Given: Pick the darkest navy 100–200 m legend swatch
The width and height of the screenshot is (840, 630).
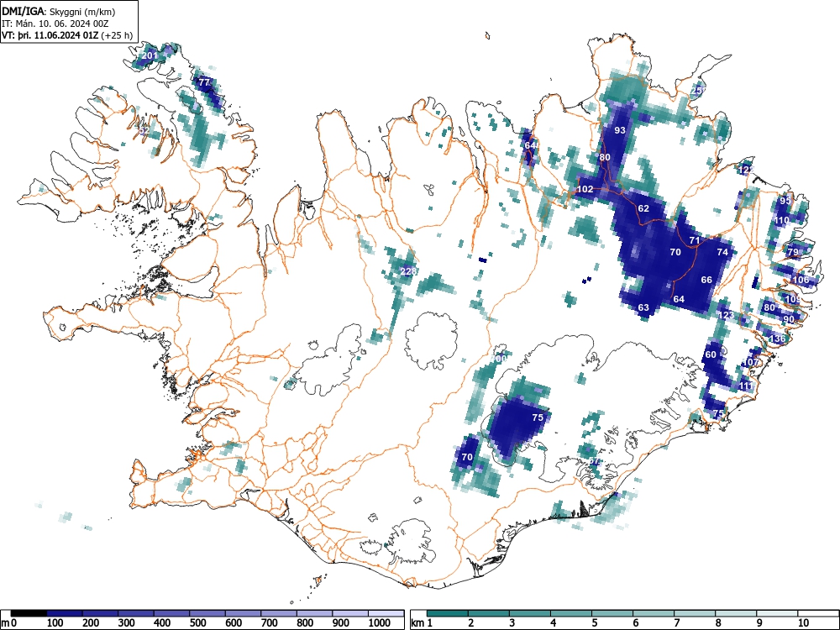Looking at the screenshot, I should pyautogui.click(x=65, y=613).
